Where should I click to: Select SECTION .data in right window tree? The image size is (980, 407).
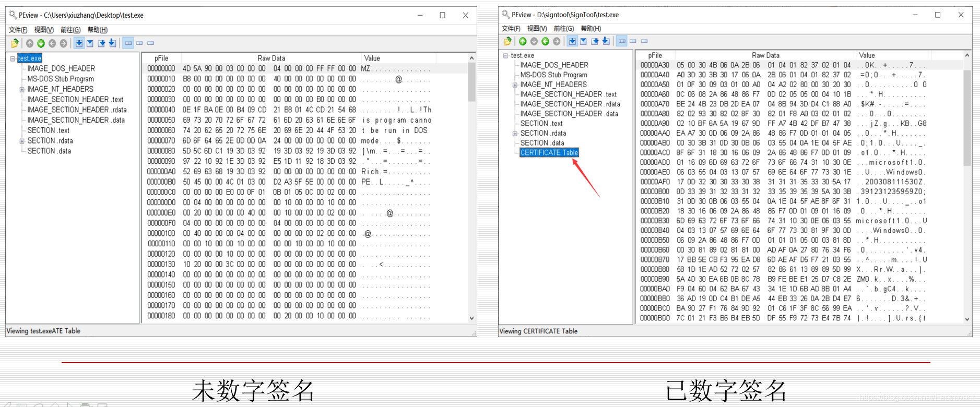point(542,143)
